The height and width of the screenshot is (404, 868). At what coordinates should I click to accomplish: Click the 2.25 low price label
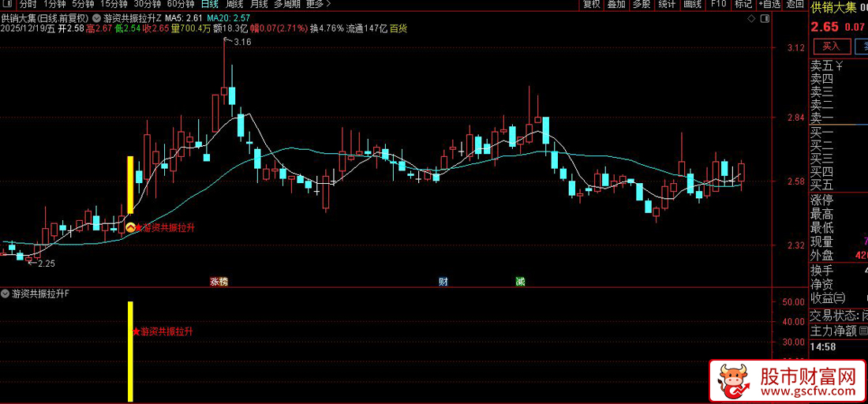click(47, 264)
